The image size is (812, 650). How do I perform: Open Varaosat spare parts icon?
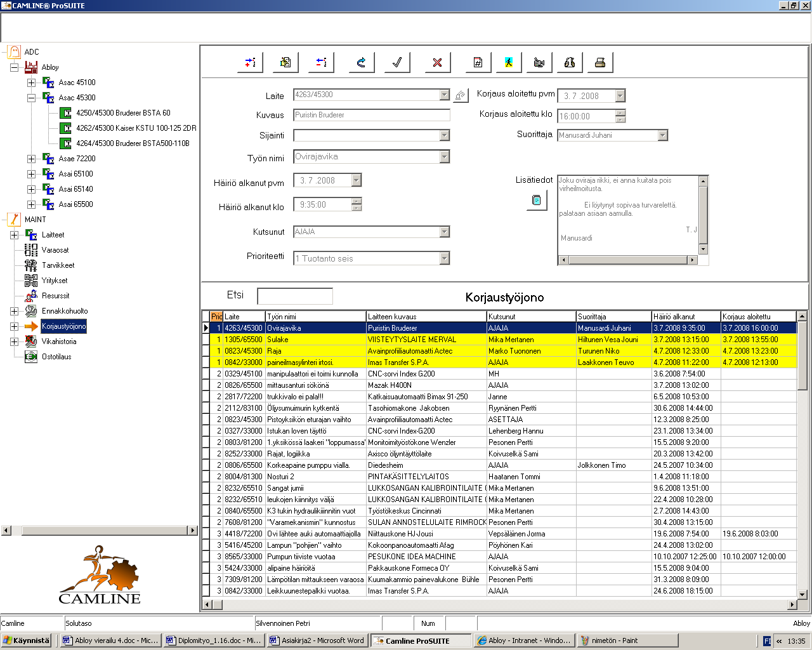tap(31, 250)
